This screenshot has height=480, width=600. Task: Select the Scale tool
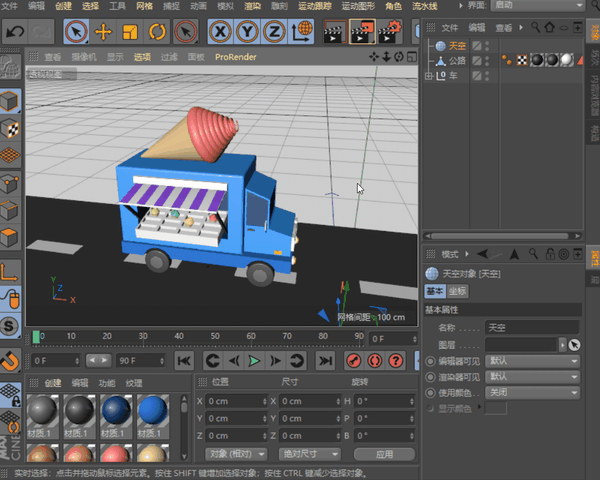click(x=130, y=32)
